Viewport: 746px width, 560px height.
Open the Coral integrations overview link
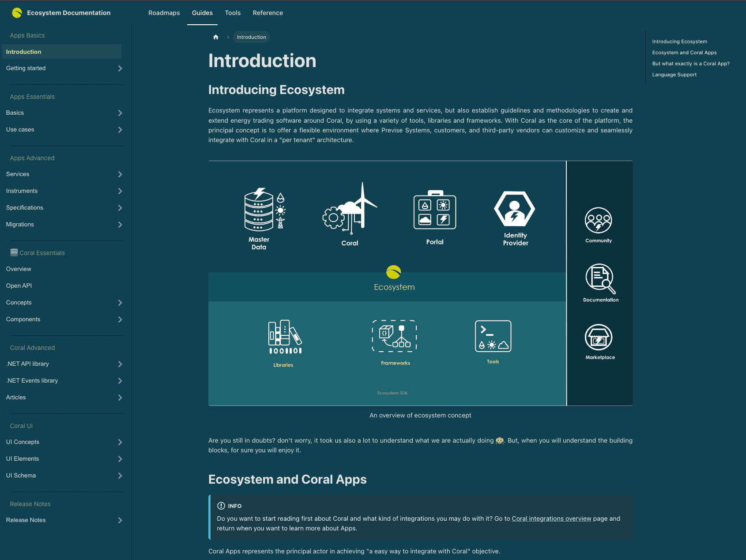tap(551, 519)
